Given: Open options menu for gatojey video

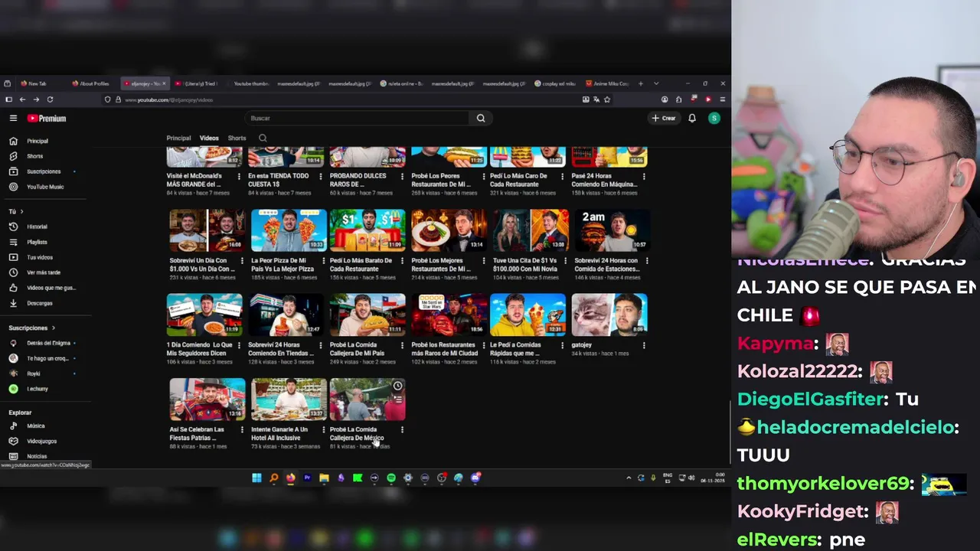Looking at the screenshot, I should [x=643, y=345].
